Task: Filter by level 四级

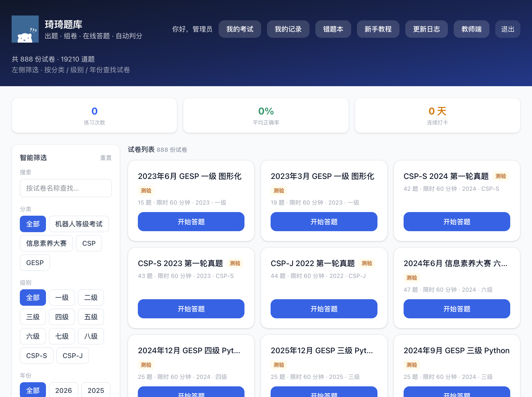Action: (x=62, y=317)
